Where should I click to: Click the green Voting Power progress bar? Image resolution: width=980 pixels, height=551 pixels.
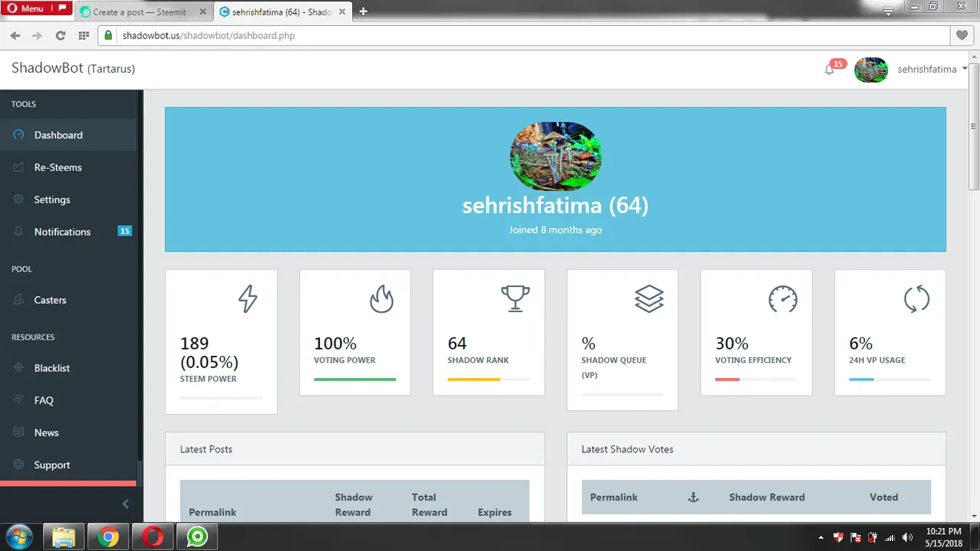pos(354,379)
